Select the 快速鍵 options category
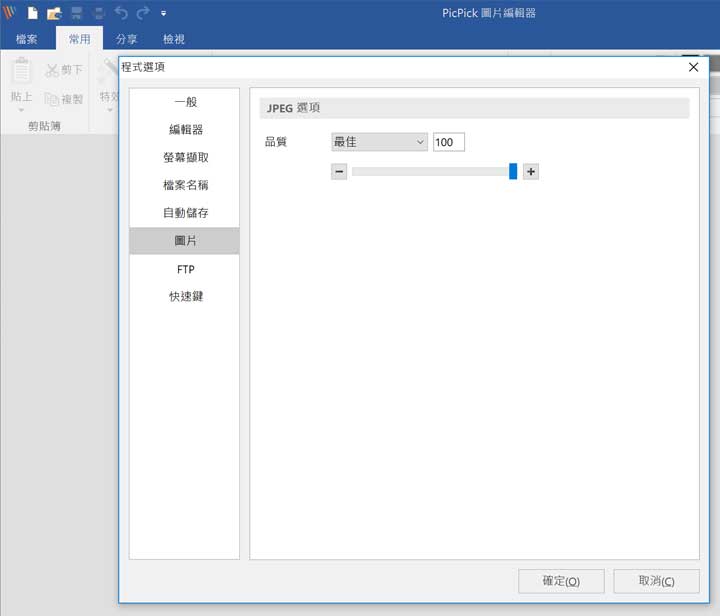The image size is (720, 616). point(186,297)
